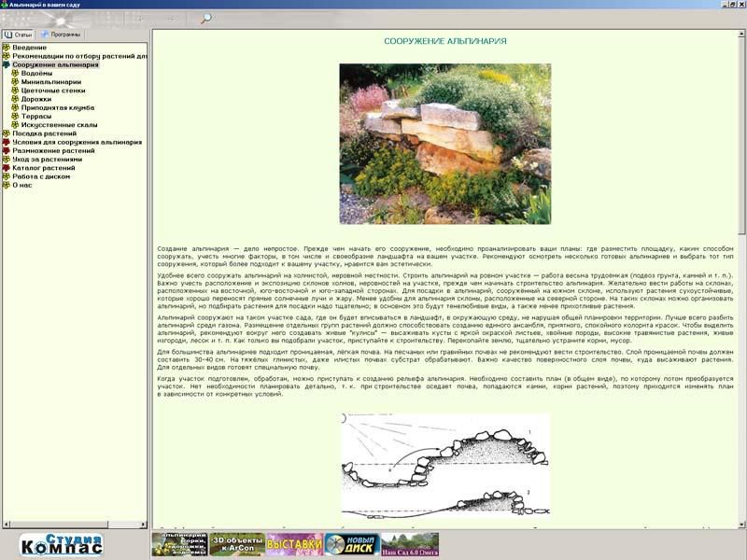Click the alpine rock garden photo
This screenshot has height=560, width=747.
pyautogui.click(x=444, y=144)
